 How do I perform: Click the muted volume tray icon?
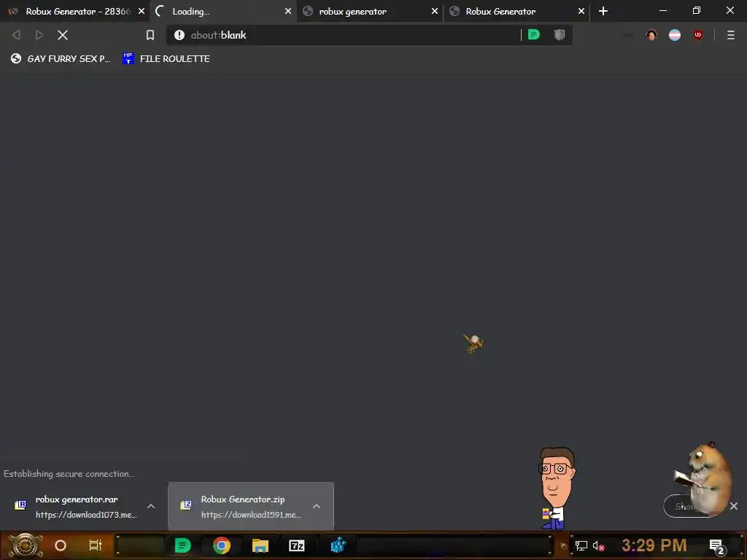599,545
